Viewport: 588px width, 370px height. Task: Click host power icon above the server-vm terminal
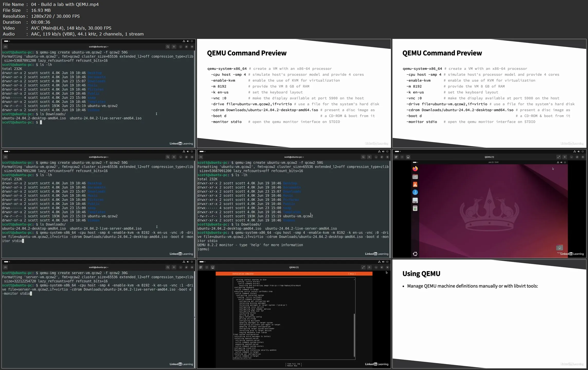(192, 262)
